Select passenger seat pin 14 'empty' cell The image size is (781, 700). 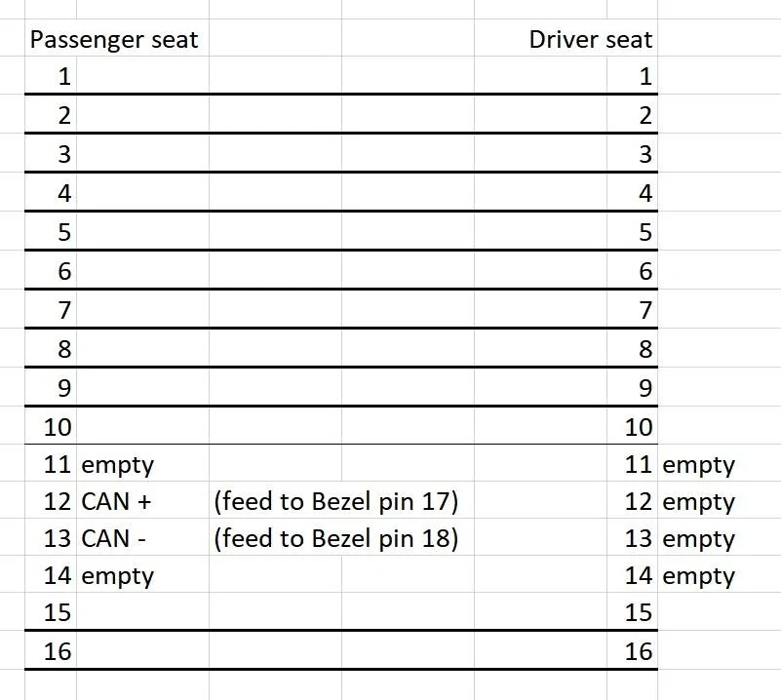coord(142,574)
